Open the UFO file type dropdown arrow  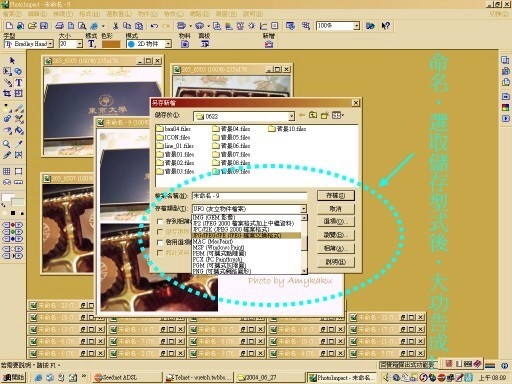(303, 209)
